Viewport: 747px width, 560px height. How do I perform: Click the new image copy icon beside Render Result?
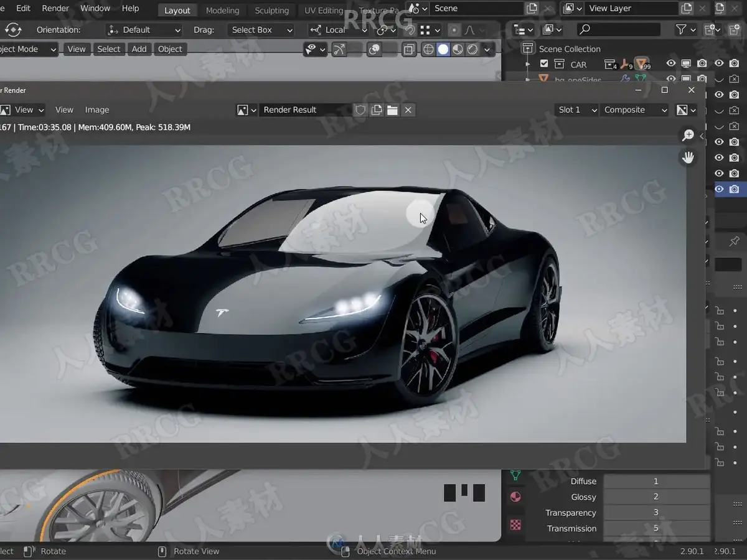tap(377, 110)
